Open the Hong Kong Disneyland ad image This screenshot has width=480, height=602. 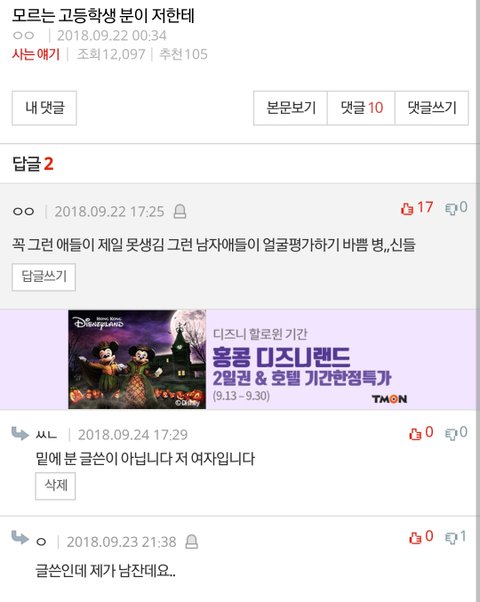137,359
